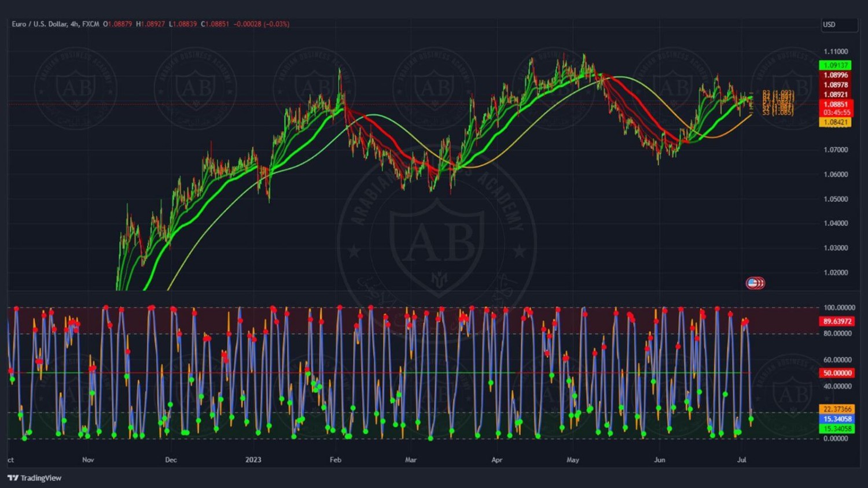This screenshot has height=488, width=868.
Task: Click the Jul label on time axis
Action: [742, 460]
